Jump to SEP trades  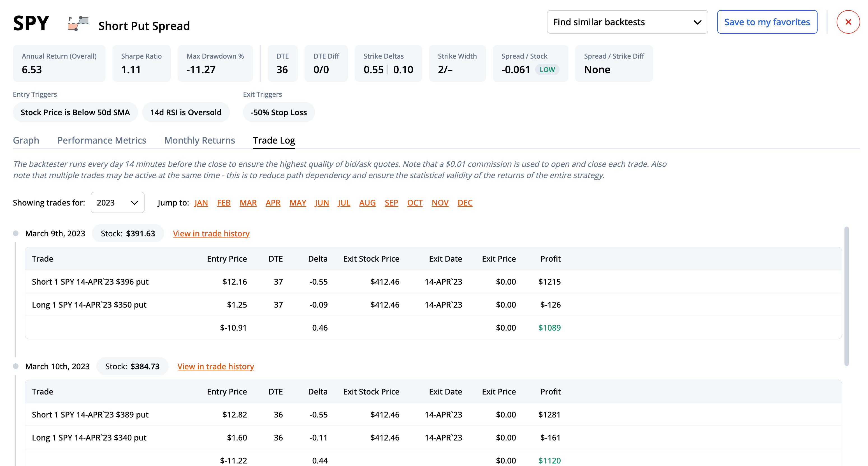click(391, 203)
